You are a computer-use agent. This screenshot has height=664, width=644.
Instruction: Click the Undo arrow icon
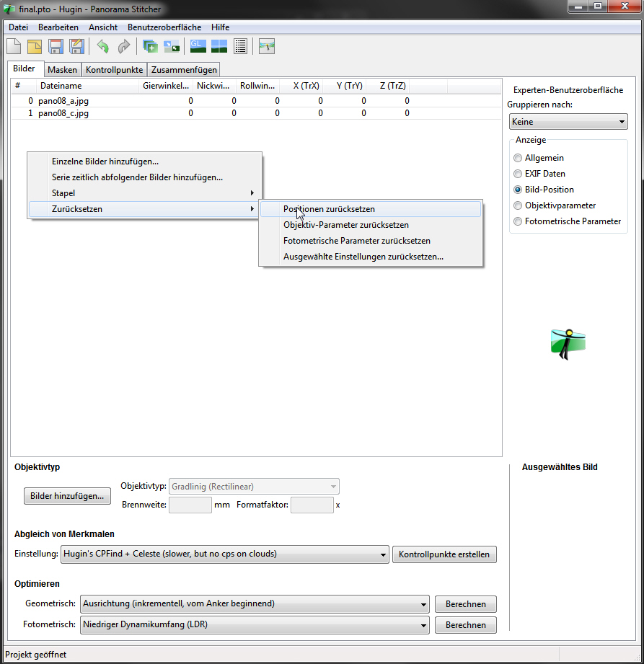pyautogui.click(x=102, y=47)
